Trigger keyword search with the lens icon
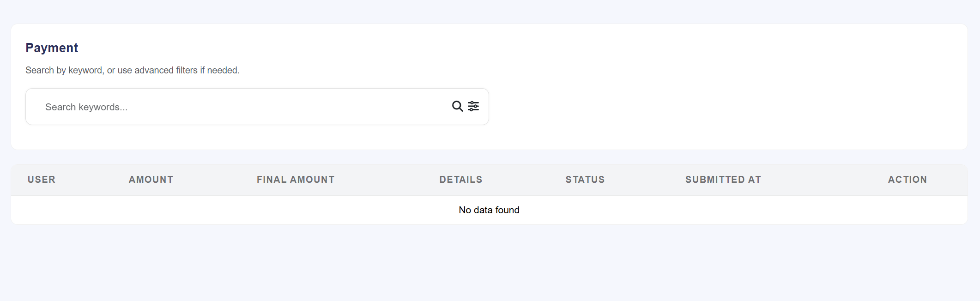 point(457,106)
